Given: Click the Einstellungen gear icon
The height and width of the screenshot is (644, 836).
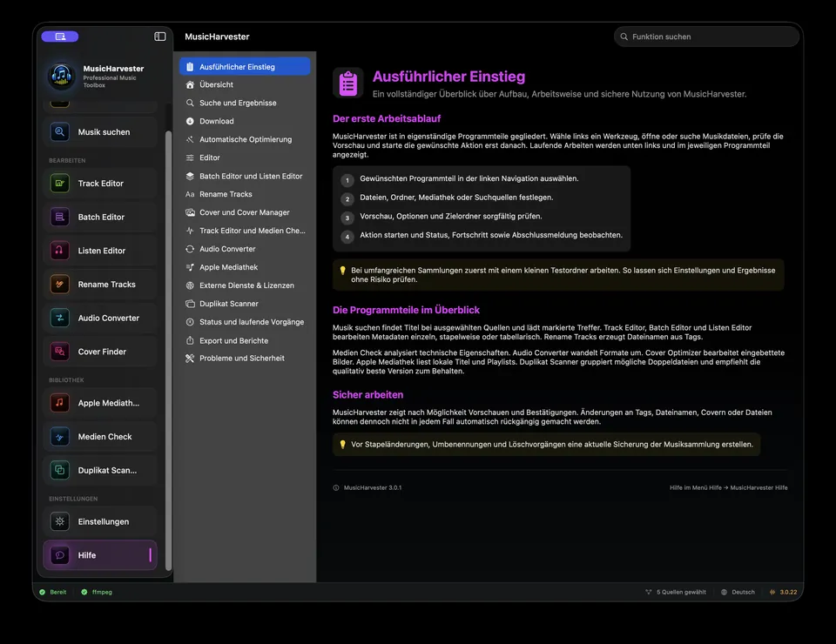Looking at the screenshot, I should coord(60,521).
